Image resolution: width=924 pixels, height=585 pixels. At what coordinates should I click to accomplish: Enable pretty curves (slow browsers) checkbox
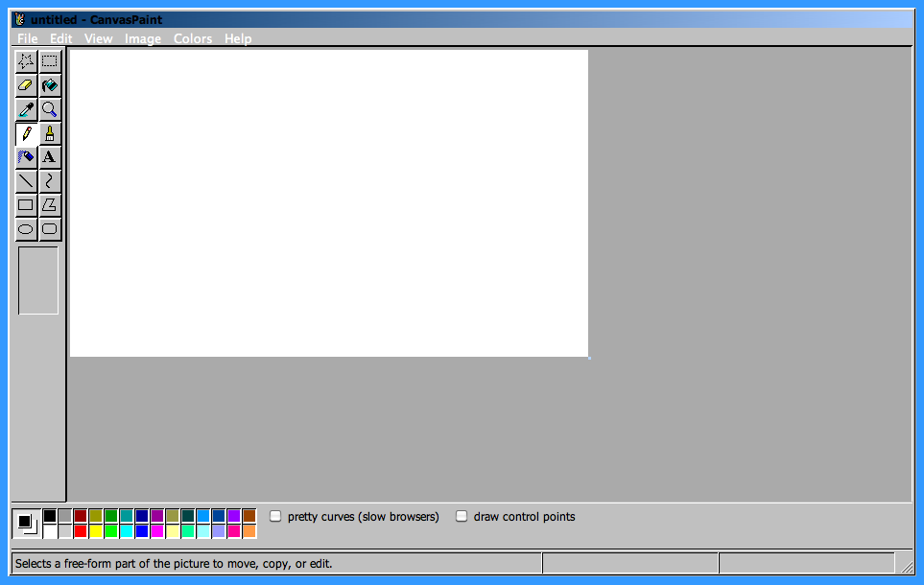275,517
